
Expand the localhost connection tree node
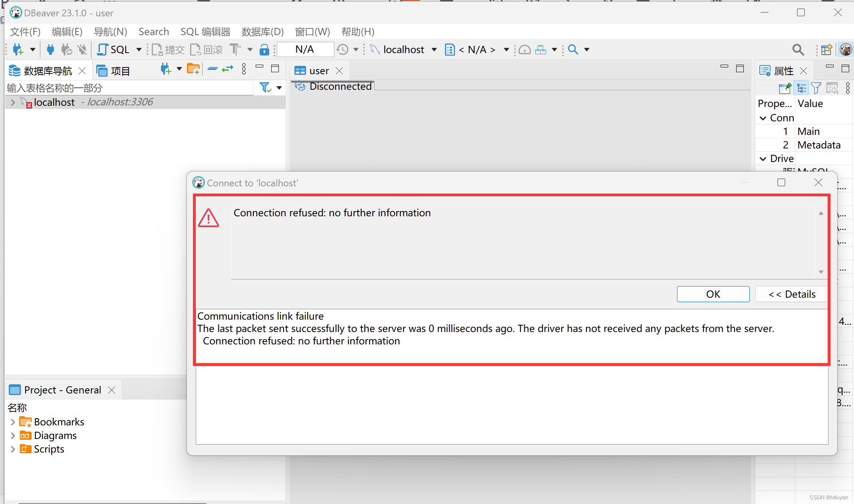pos(13,102)
